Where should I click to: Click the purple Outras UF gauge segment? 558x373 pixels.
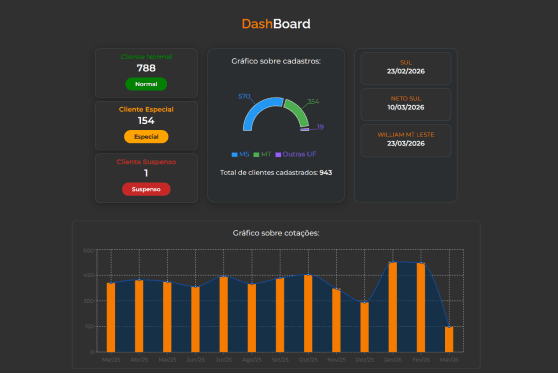tap(305, 130)
